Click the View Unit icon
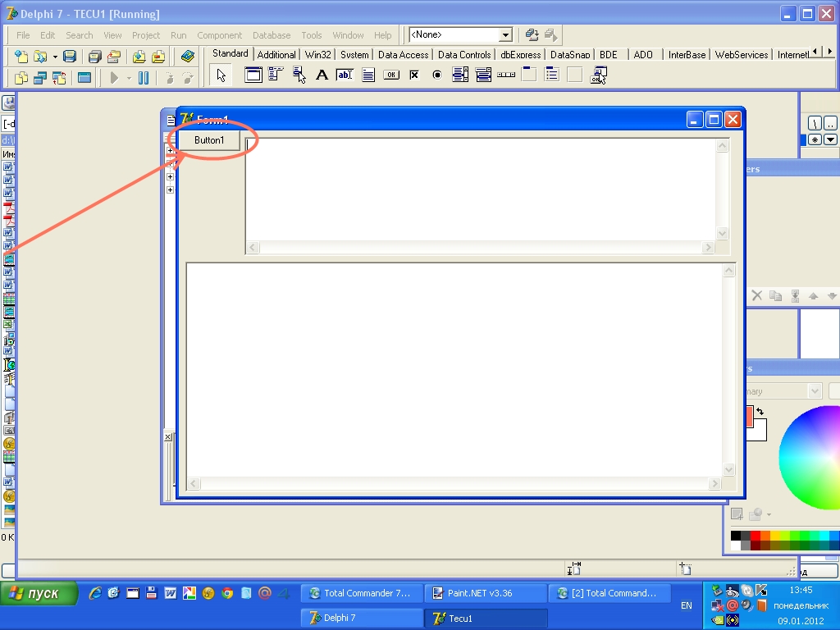Viewport: 840px width, 630px height. coord(21,78)
